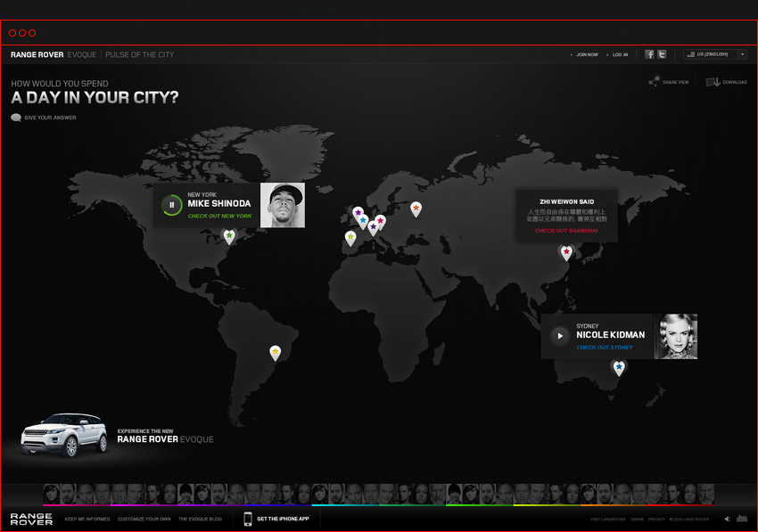Click Download text label
Viewport: 758px width, 532px height.
[735, 82]
